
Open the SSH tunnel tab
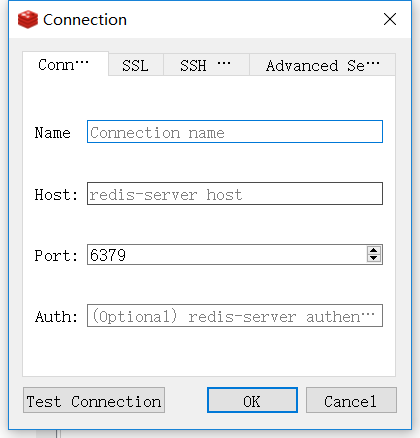(x=206, y=65)
